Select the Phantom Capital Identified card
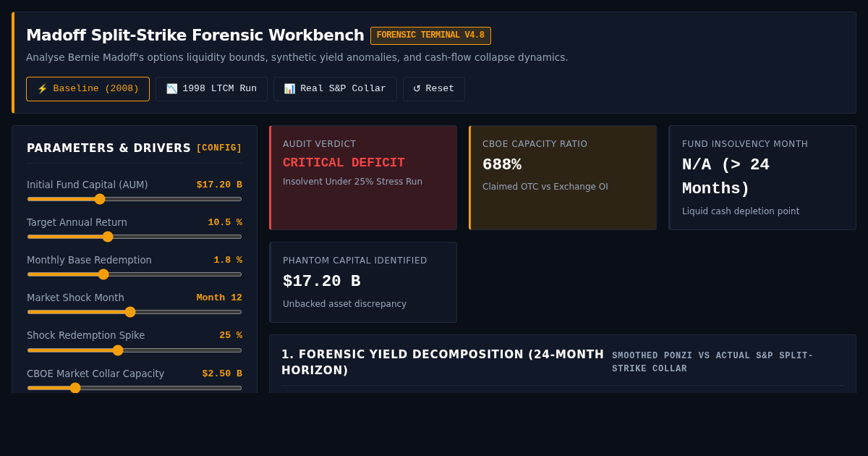868x456 pixels. pyautogui.click(x=363, y=282)
